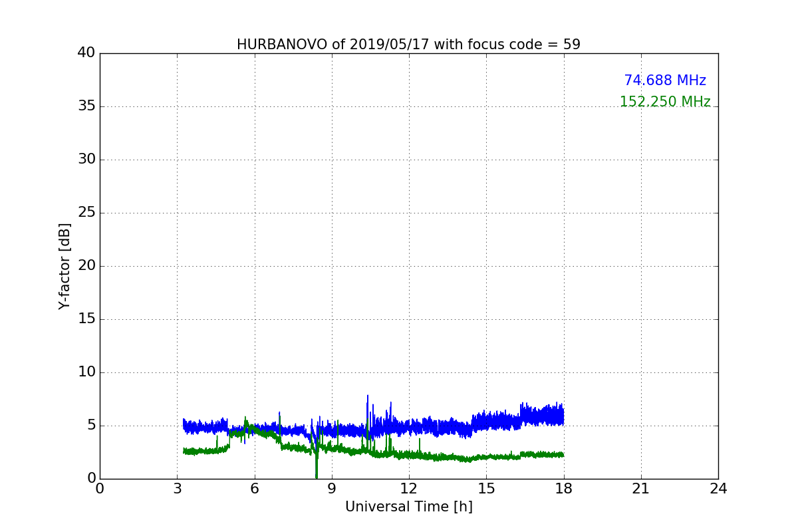Click the y-axis tick label 40
The height and width of the screenshot is (532, 798).
coord(86,53)
